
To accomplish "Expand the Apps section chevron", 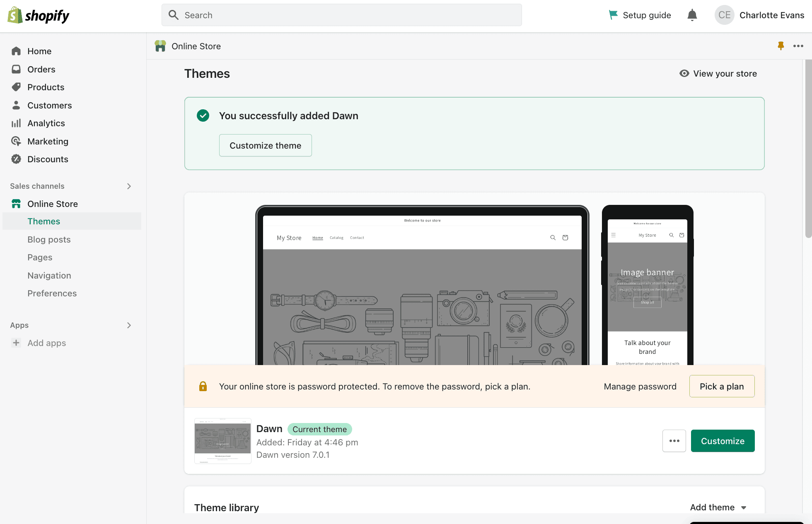I will point(129,324).
